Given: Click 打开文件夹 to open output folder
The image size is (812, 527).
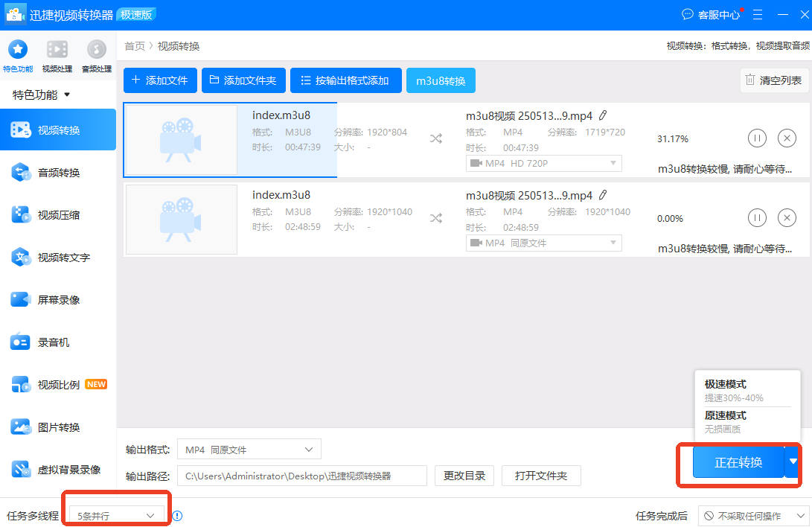Looking at the screenshot, I should (x=541, y=475).
